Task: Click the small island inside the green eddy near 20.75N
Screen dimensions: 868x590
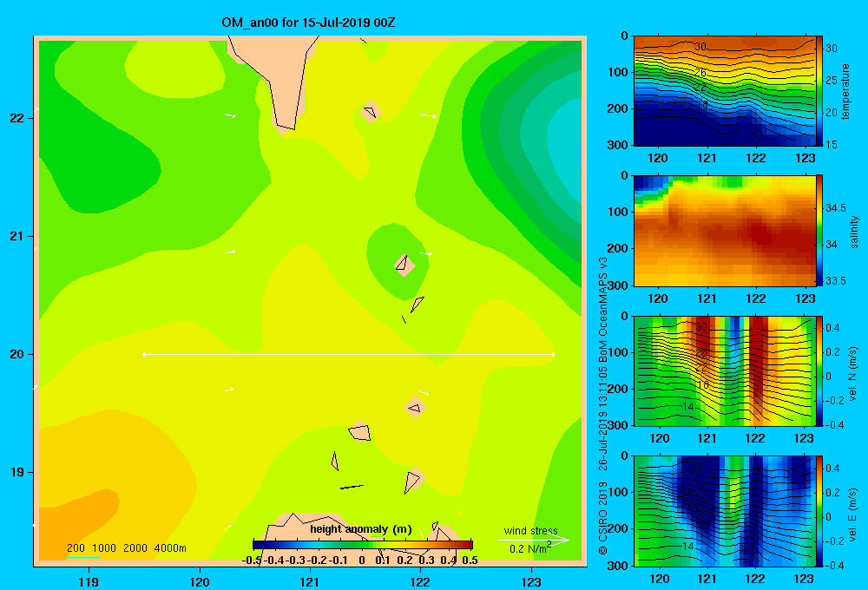Action: click(x=404, y=265)
